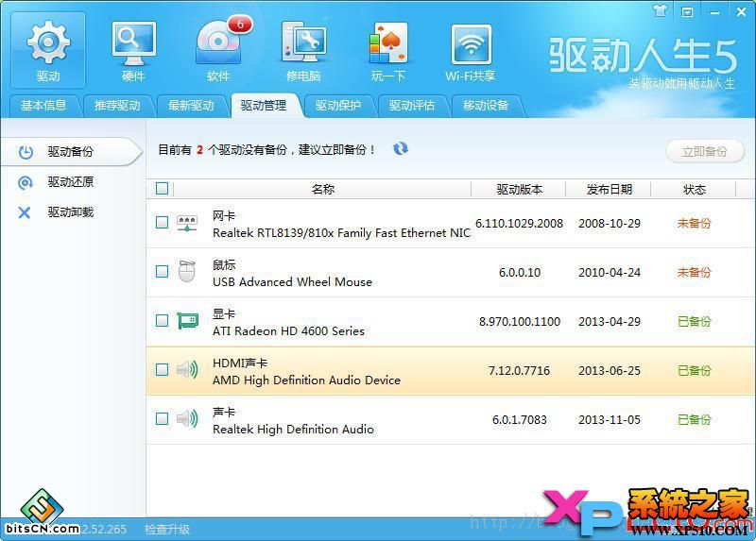Image resolution: width=756 pixels, height=541 pixels.
Task: Click the 未备份 status of the mouse
Action: tap(694, 272)
